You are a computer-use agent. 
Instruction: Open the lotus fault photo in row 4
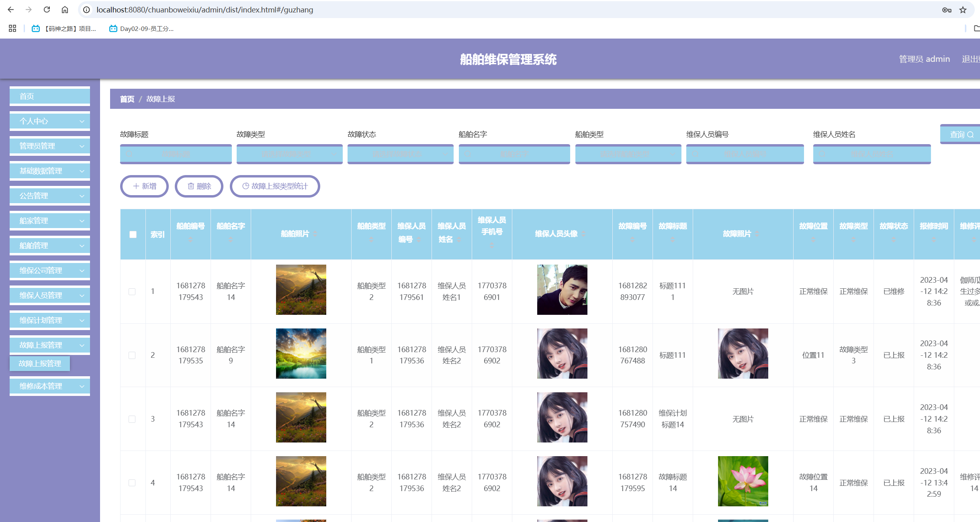click(x=743, y=481)
